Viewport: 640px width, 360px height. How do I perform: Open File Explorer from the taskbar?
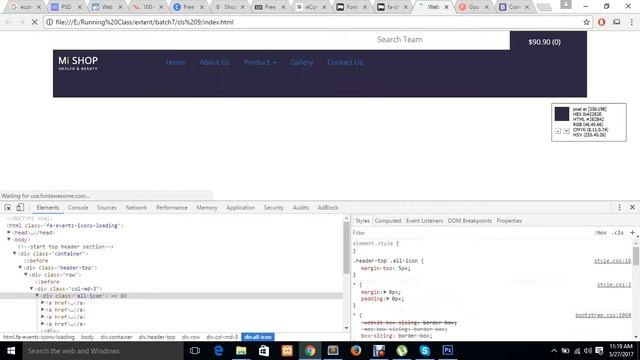241,351
